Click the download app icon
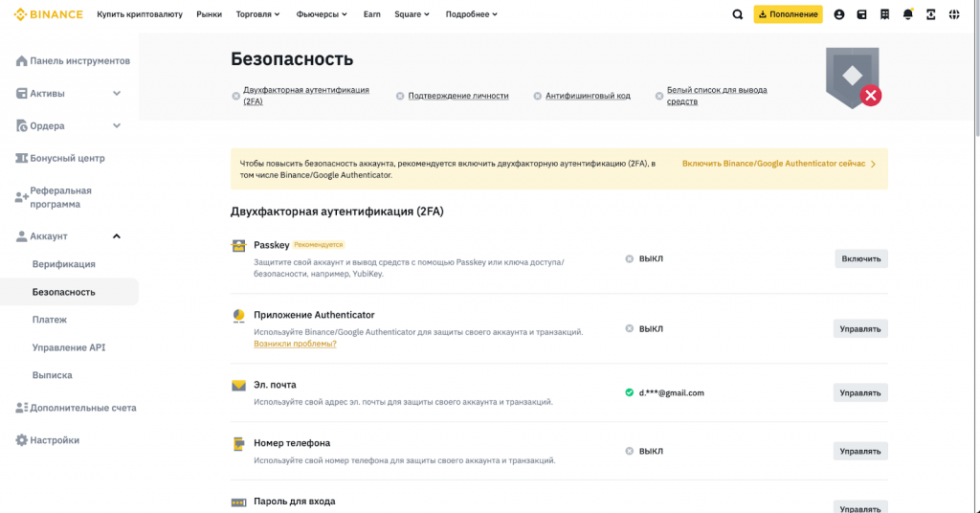This screenshot has width=980, height=513. coord(931,14)
